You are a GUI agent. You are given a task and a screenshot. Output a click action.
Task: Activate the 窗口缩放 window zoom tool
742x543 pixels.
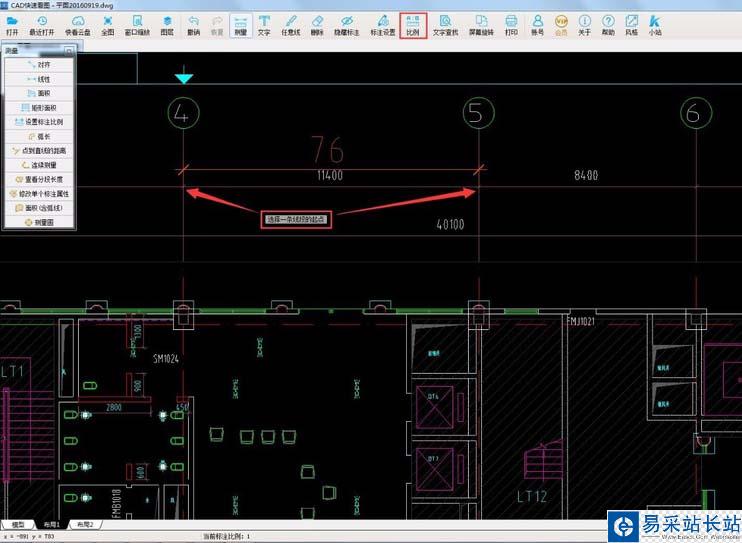coord(137,24)
